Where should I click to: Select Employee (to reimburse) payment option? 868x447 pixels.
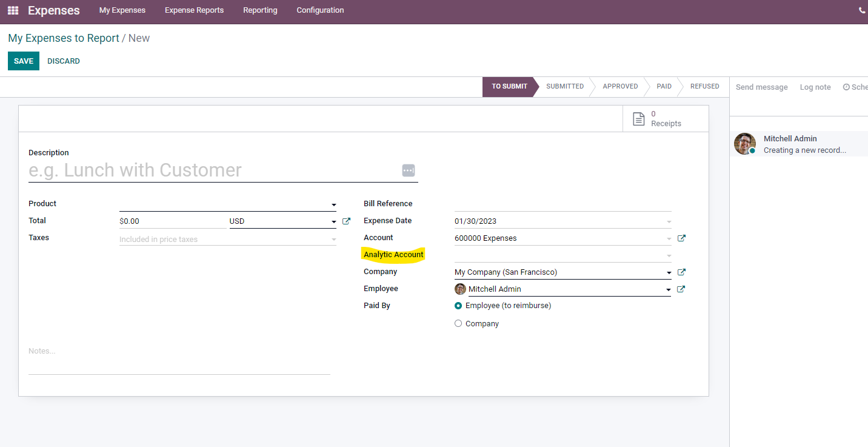[x=458, y=306]
